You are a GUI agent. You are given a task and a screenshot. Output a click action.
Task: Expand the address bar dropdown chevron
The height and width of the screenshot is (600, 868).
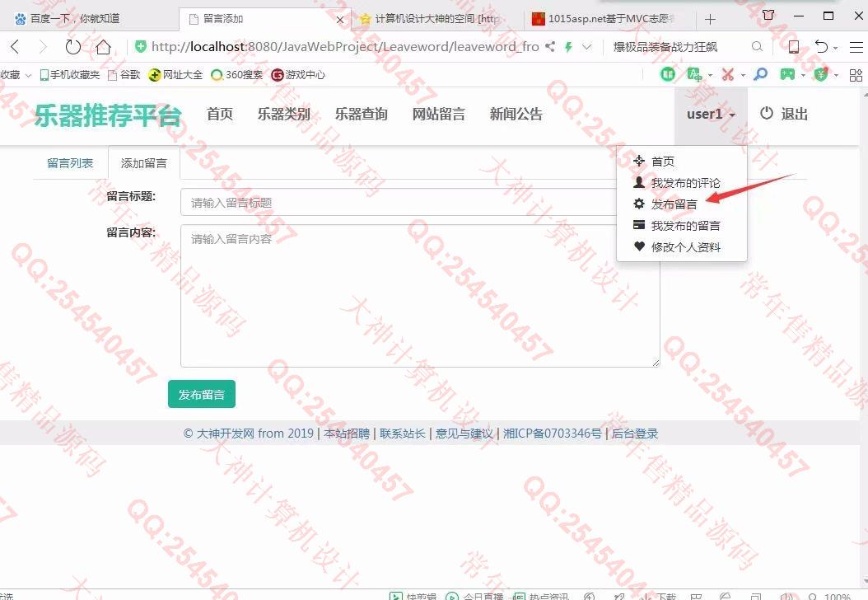tap(587, 46)
